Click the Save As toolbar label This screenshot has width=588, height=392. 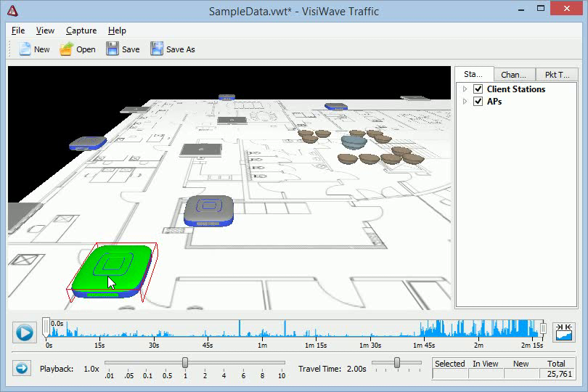(x=180, y=49)
